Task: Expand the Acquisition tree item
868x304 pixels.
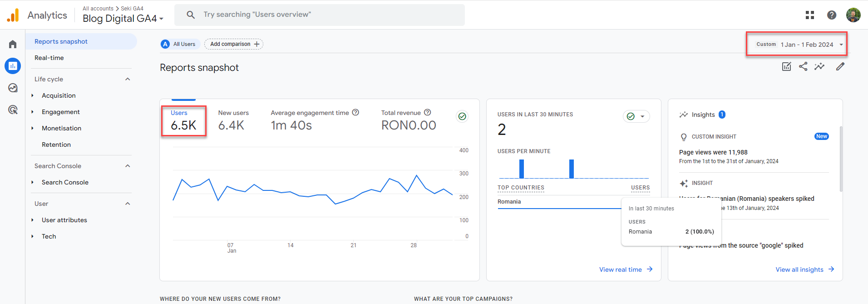Action: tap(32, 95)
